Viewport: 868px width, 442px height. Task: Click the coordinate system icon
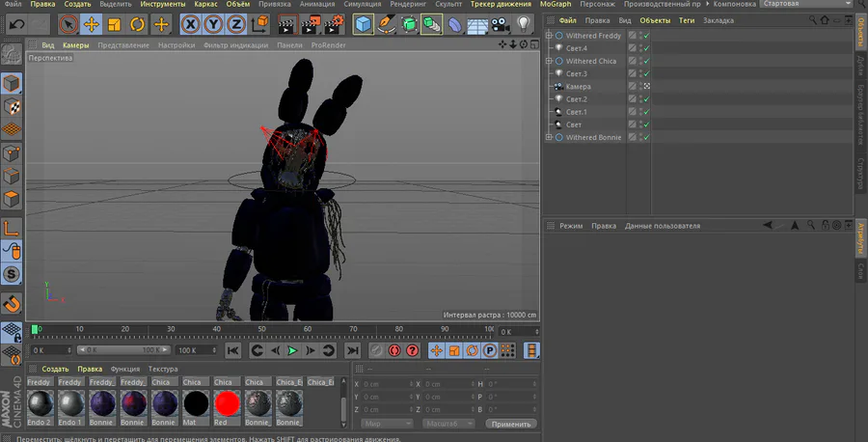[259, 24]
